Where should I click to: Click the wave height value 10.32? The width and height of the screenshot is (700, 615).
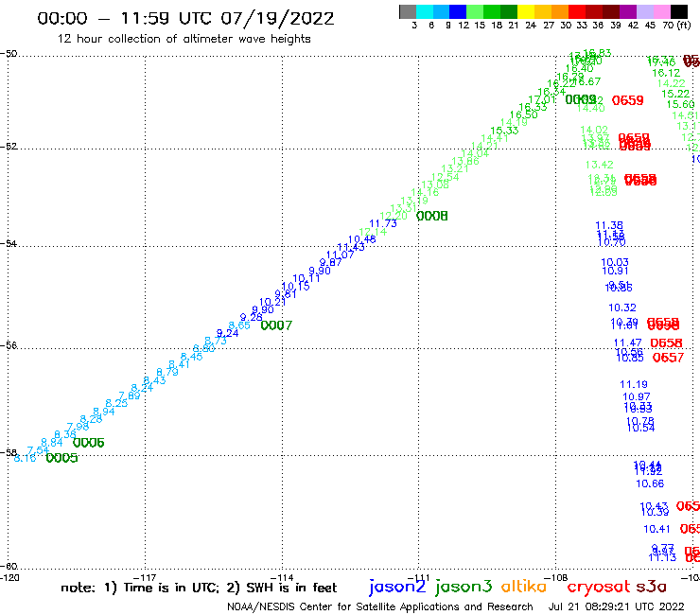[622, 307]
